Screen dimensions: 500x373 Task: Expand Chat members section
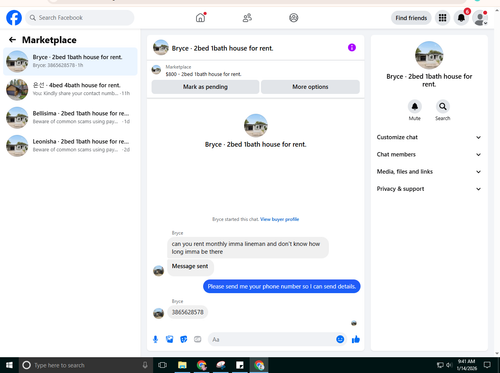(429, 155)
